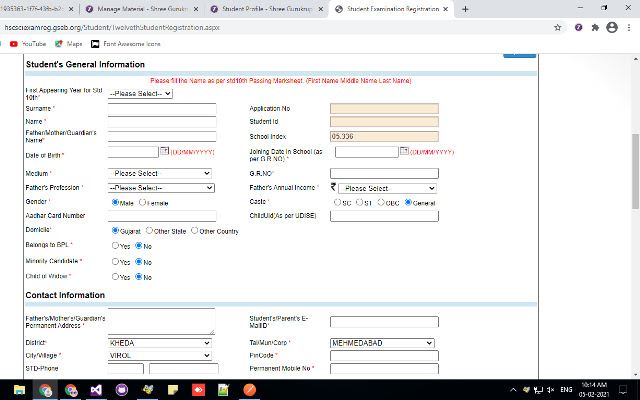
Task: Open the Joining Date calendar picker
Action: [404, 151]
